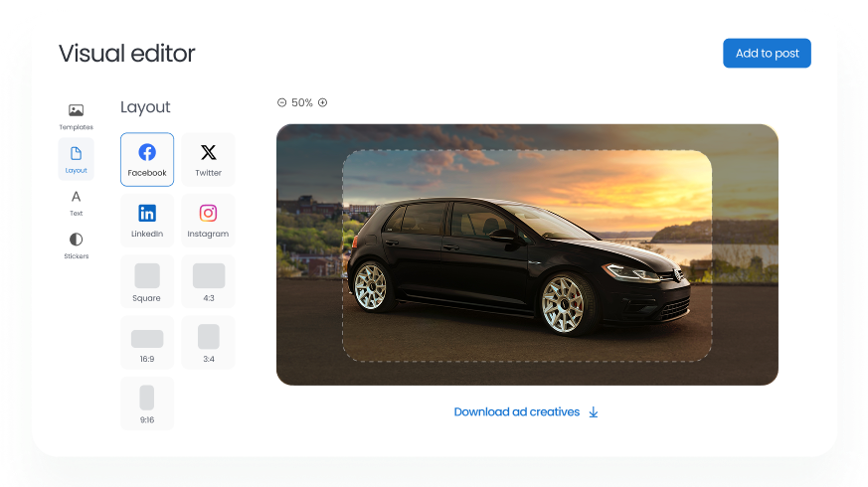Zoom in with the plus icon
The height and width of the screenshot is (487, 868).
pos(323,102)
